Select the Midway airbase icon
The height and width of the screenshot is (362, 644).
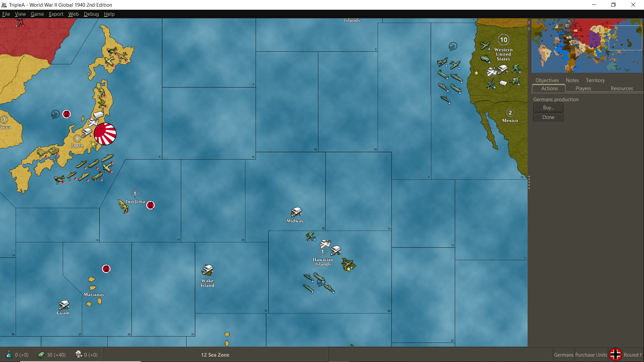click(x=296, y=212)
